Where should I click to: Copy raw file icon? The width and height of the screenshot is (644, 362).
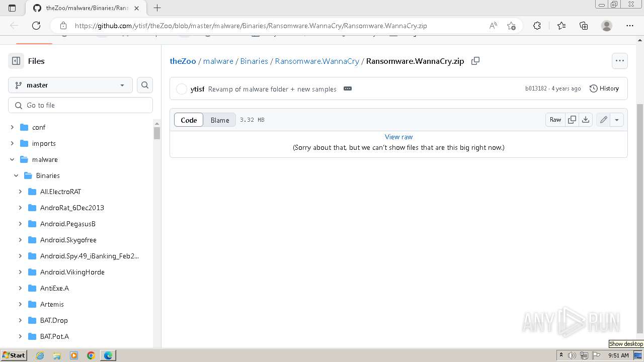click(x=572, y=120)
